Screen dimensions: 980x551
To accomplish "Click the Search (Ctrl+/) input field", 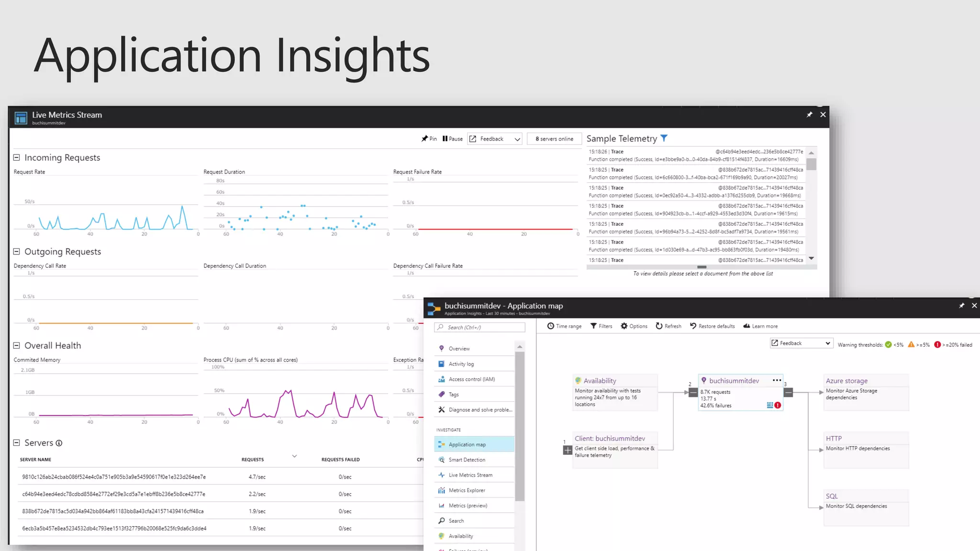I will tap(479, 327).
